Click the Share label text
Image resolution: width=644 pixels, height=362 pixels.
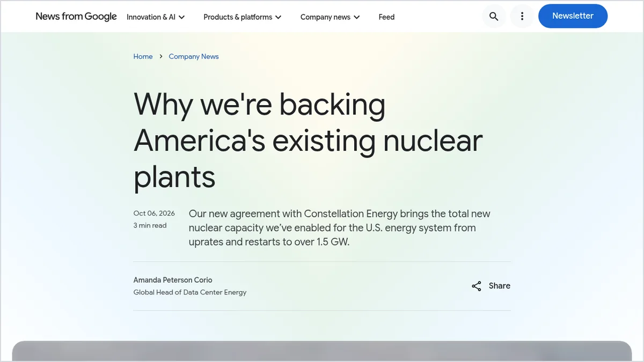(499, 286)
